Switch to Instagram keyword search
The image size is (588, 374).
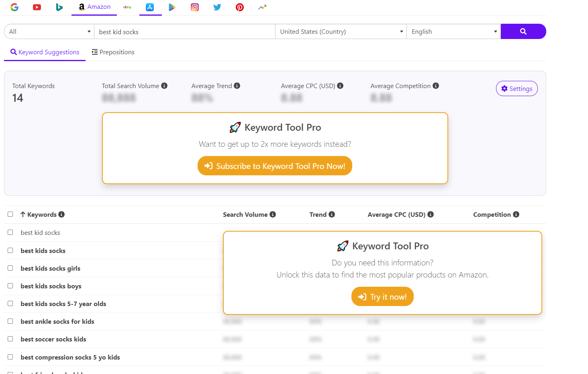195,7
